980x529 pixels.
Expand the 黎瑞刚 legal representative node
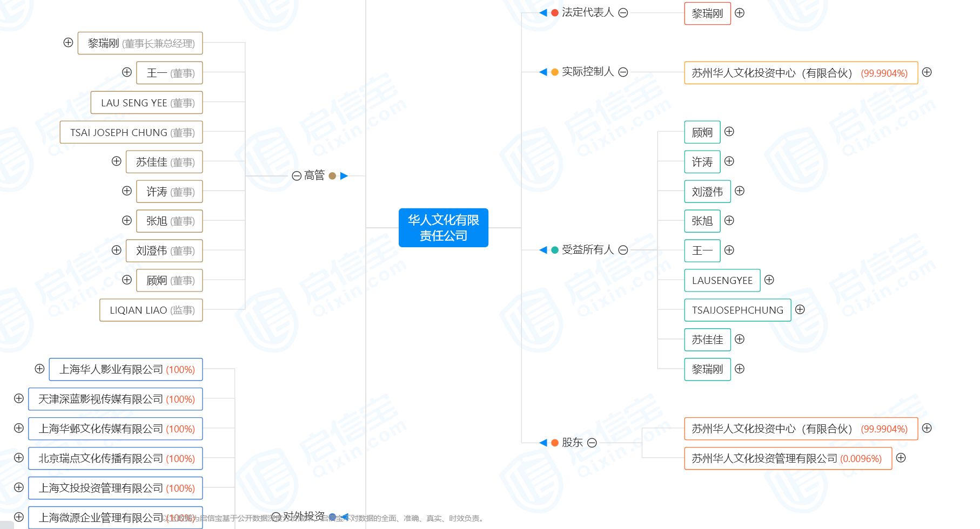click(x=740, y=13)
